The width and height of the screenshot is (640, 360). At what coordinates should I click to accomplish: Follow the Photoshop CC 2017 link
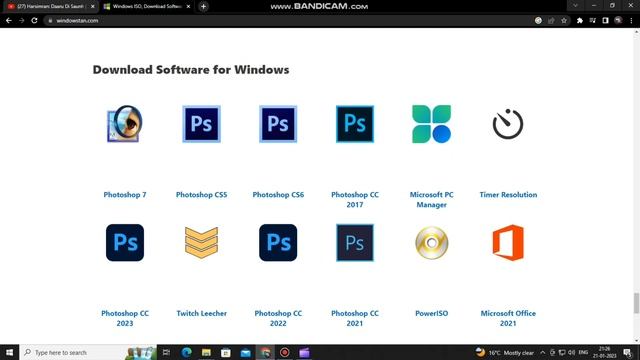click(355, 200)
